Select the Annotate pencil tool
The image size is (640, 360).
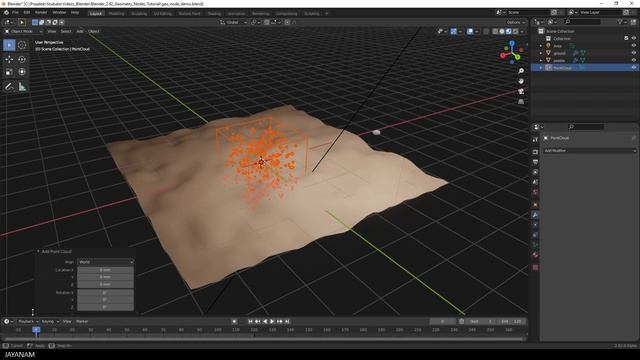pos(9,87)
